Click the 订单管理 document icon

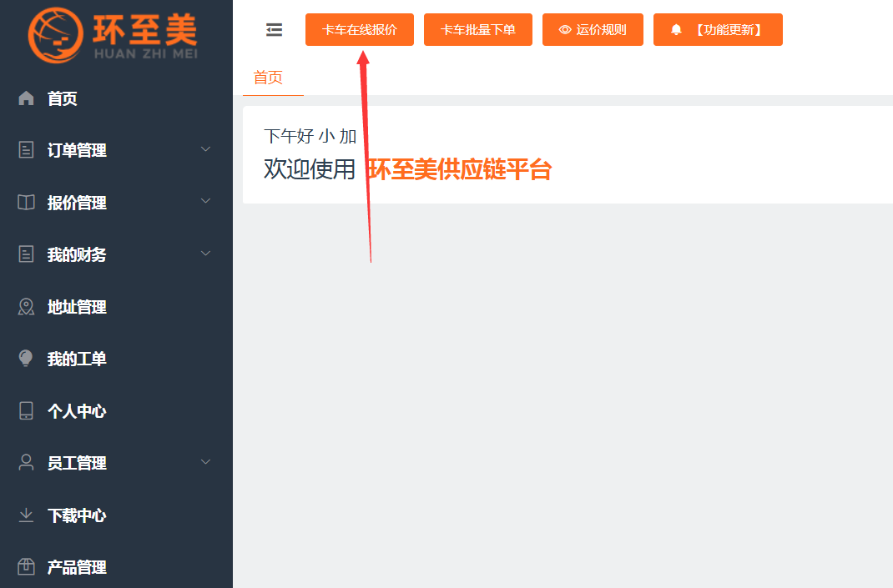pyautogui.click(x=26, y=150)
